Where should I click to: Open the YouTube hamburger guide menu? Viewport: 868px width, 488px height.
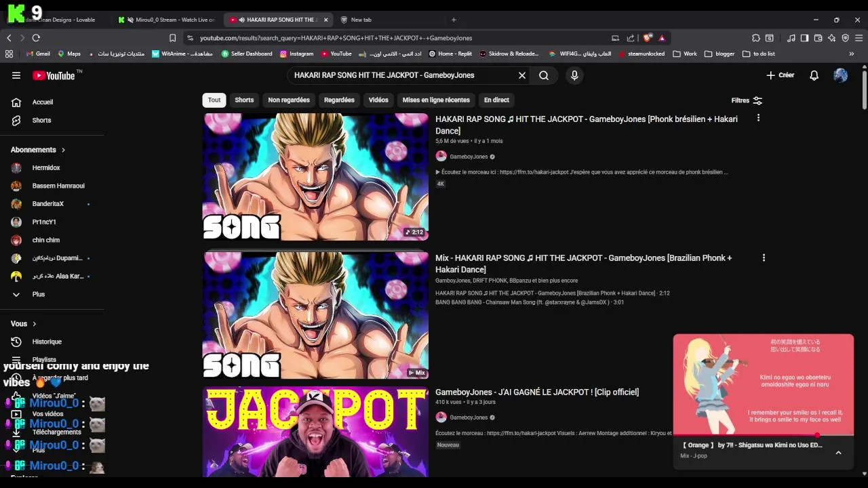point(16,75)
